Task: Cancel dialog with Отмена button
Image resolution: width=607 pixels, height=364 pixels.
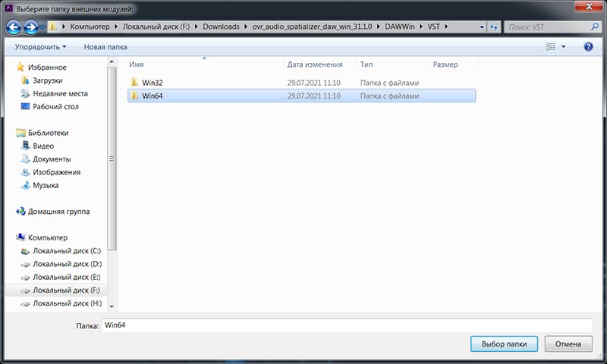Action: coord(568,344)
